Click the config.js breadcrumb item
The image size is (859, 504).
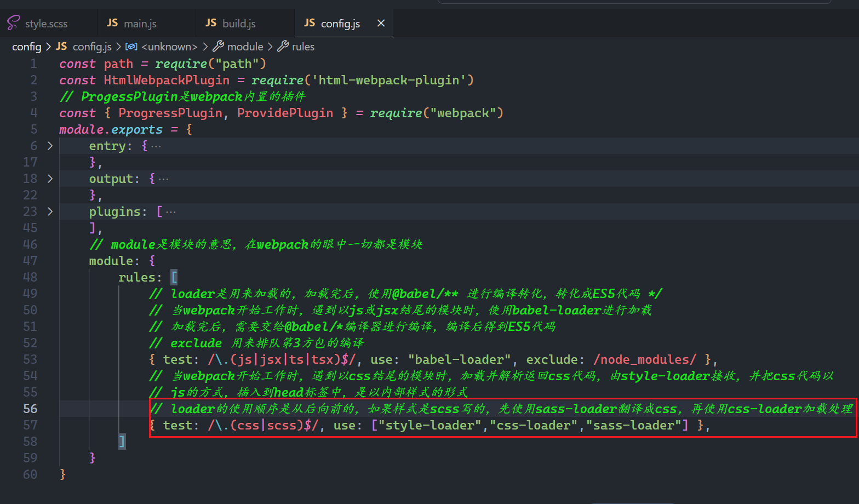tap(92, 47)
